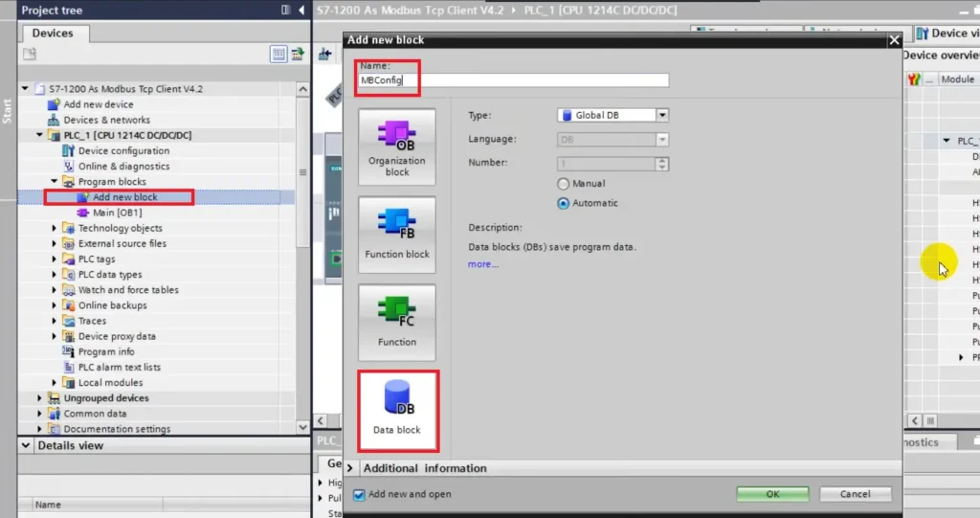
Task: Click the project root document icon
Action: point(40,89)
